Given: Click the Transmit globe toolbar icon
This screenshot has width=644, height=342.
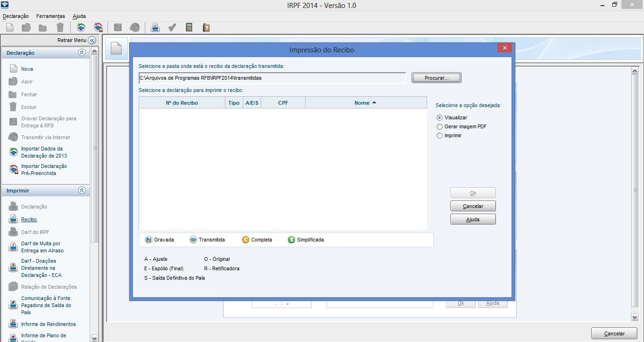Looking at the screenshot, I should [x=134, y=28].
